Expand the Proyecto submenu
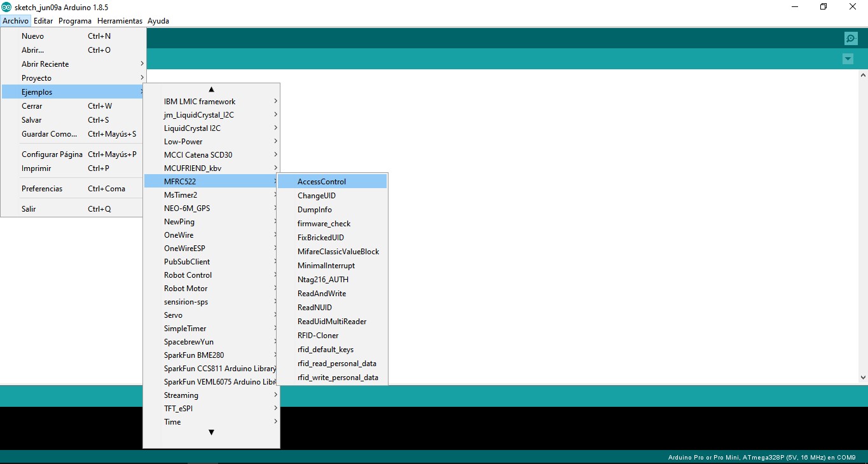Viewport: 868px width, 464px height. pyautogui.click(x=73, y=78)
